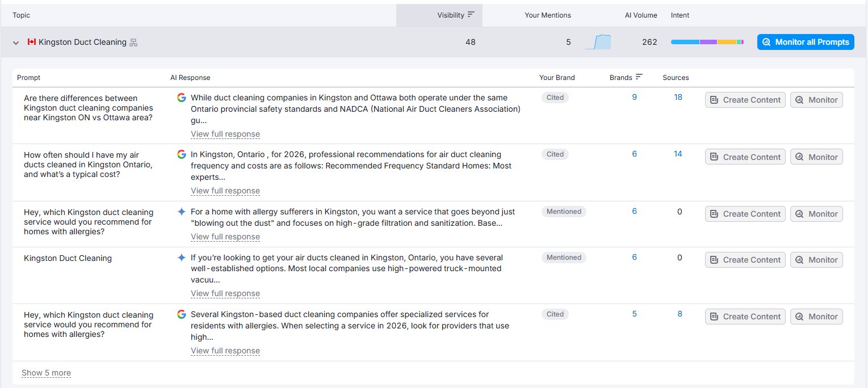Create Content for the 'allergy sufferers' row
The width and height of the screenshot is (868, 388).
click(x=745, y=214)
